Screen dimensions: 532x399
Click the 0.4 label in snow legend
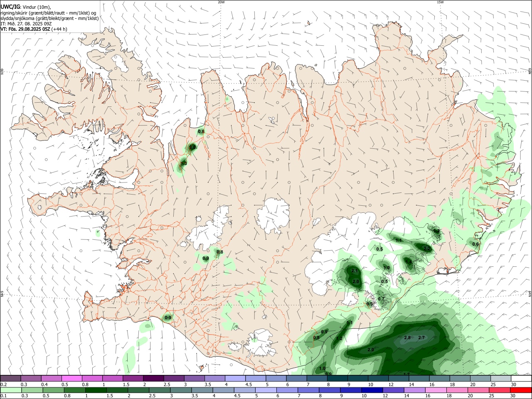pos(44,384)
